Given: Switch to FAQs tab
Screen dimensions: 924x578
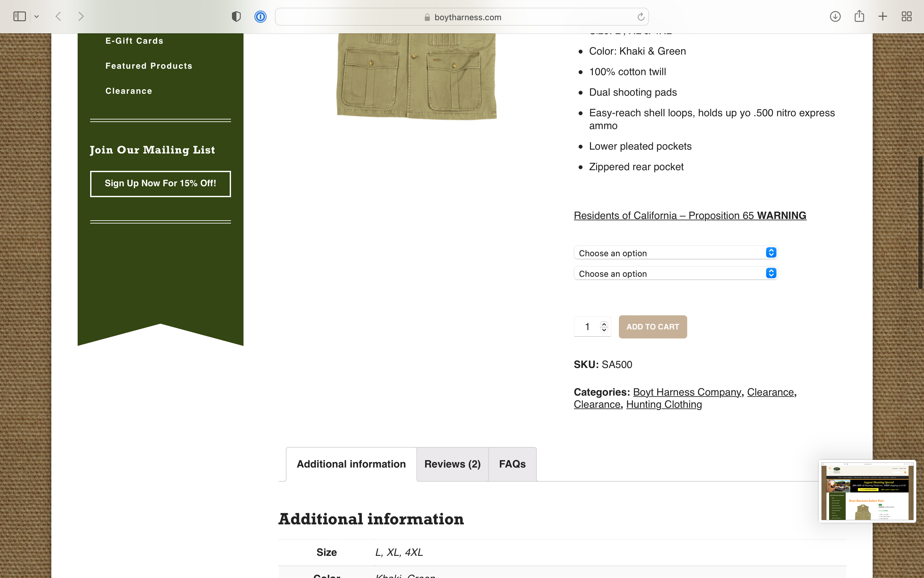Looking at the screenshot, I should coord(512,464).
